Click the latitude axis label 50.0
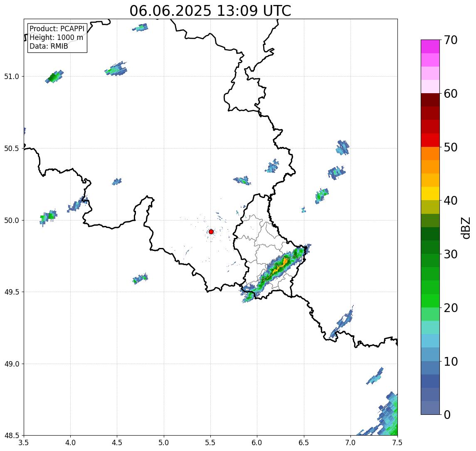 tap(12, 221)
